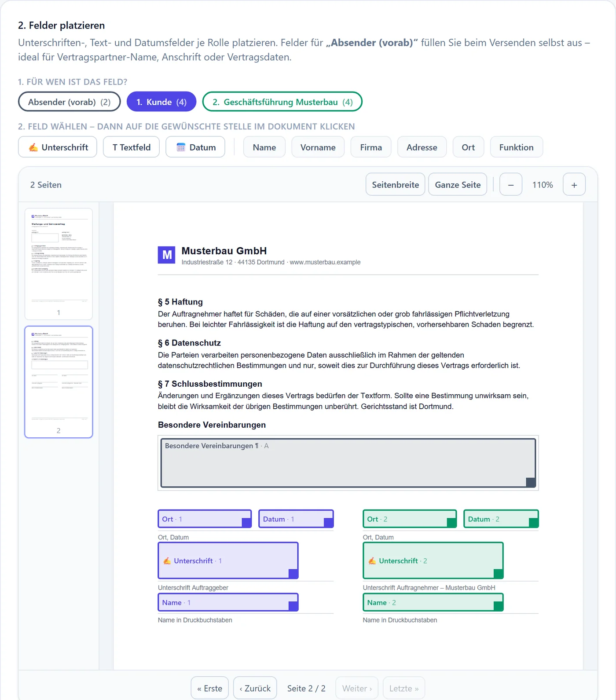Click resize handle of Name · 2 field

(x=498, y=606)
